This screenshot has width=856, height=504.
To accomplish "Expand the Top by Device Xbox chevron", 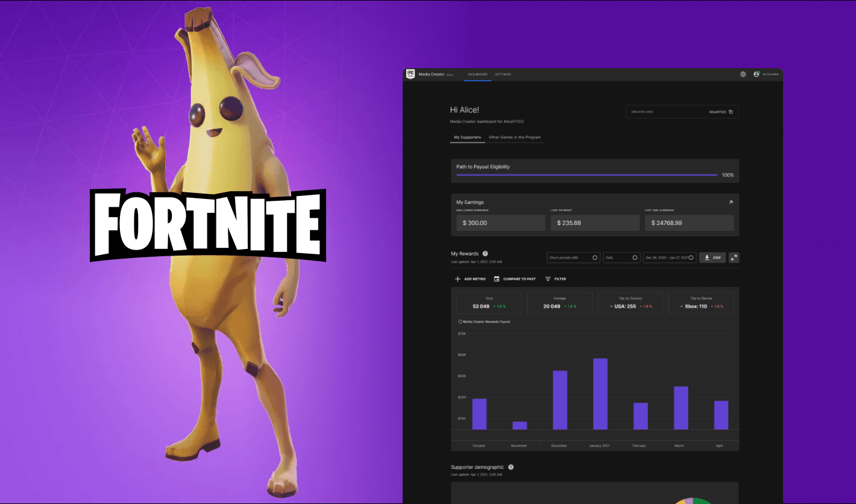I will point(682,306).
